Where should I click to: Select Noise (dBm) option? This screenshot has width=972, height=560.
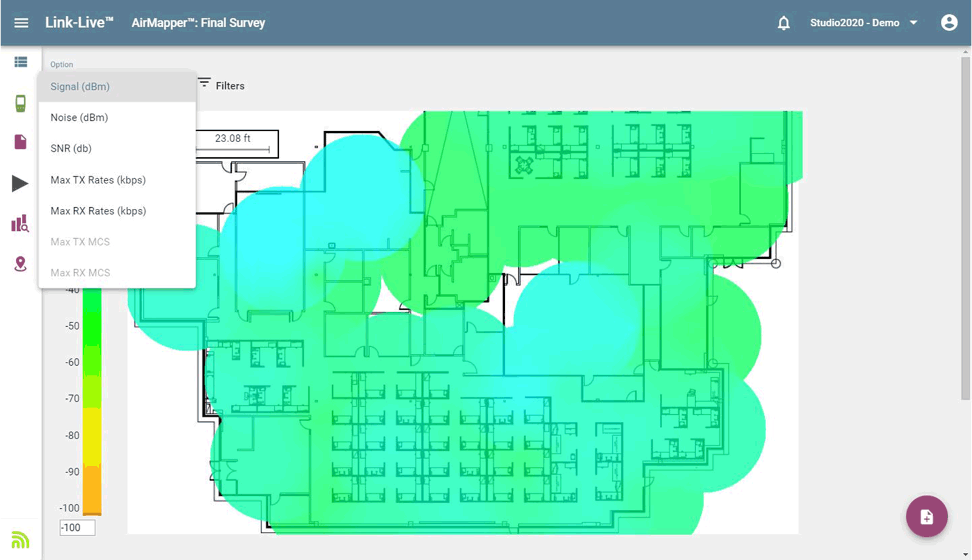coord(117,118)
